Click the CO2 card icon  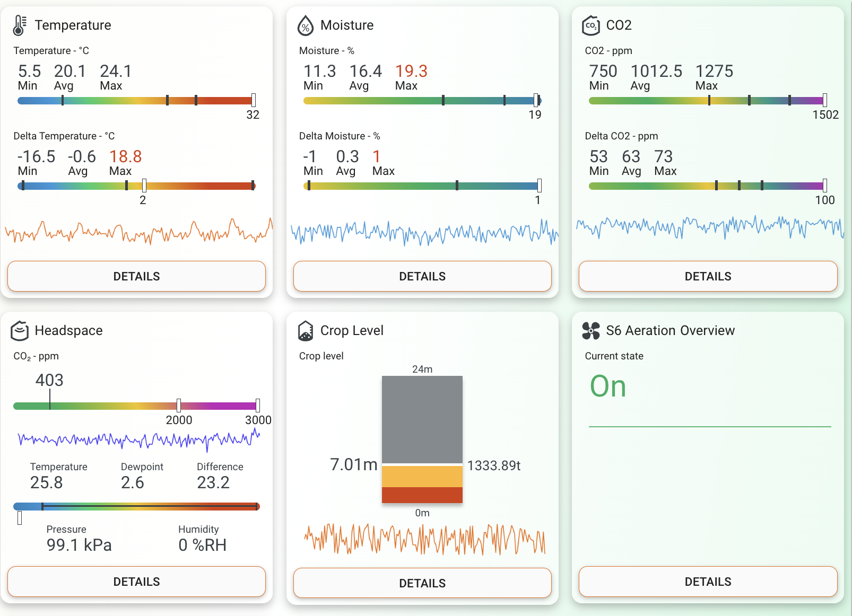590,24
